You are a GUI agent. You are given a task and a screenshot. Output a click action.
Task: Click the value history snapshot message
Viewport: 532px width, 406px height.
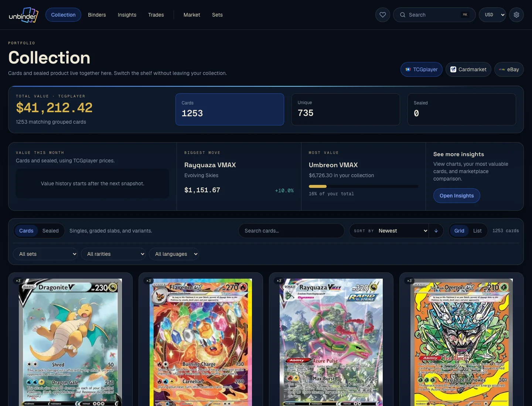92,183
